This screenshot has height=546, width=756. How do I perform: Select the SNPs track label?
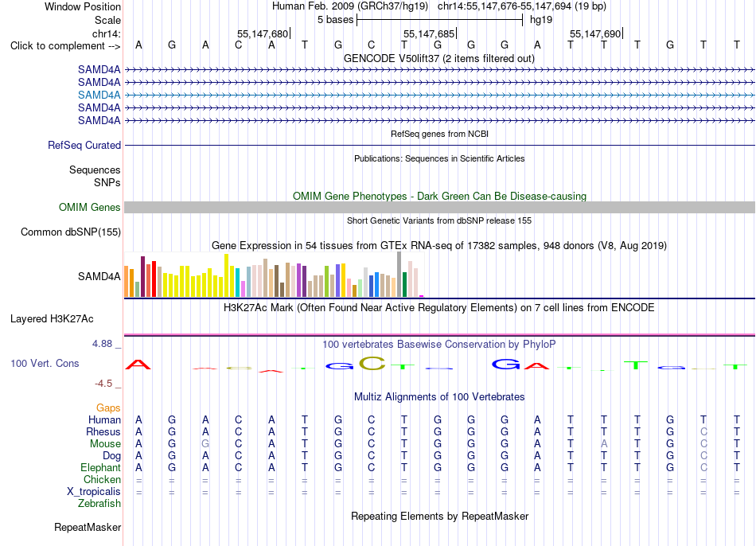(x=107, y=182)
